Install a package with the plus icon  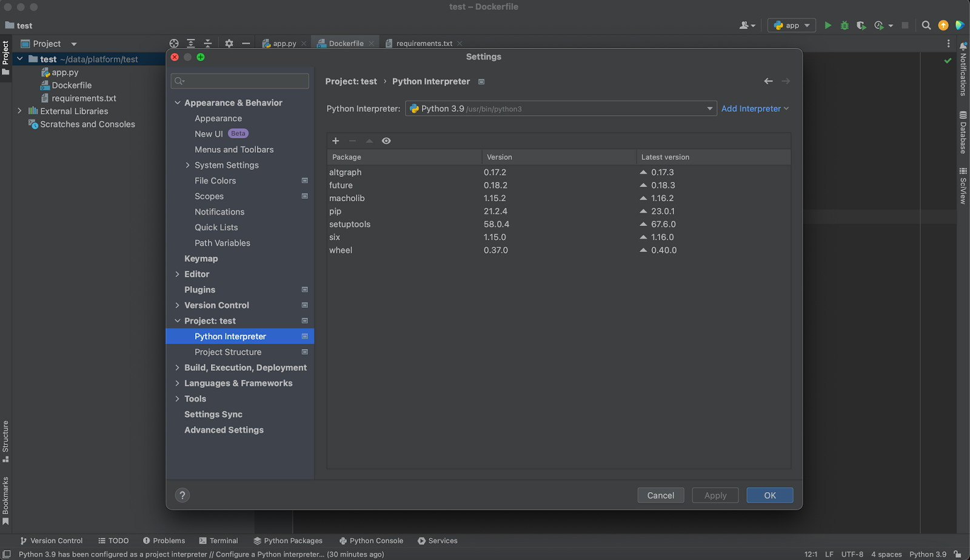click(x=336, y=141)
